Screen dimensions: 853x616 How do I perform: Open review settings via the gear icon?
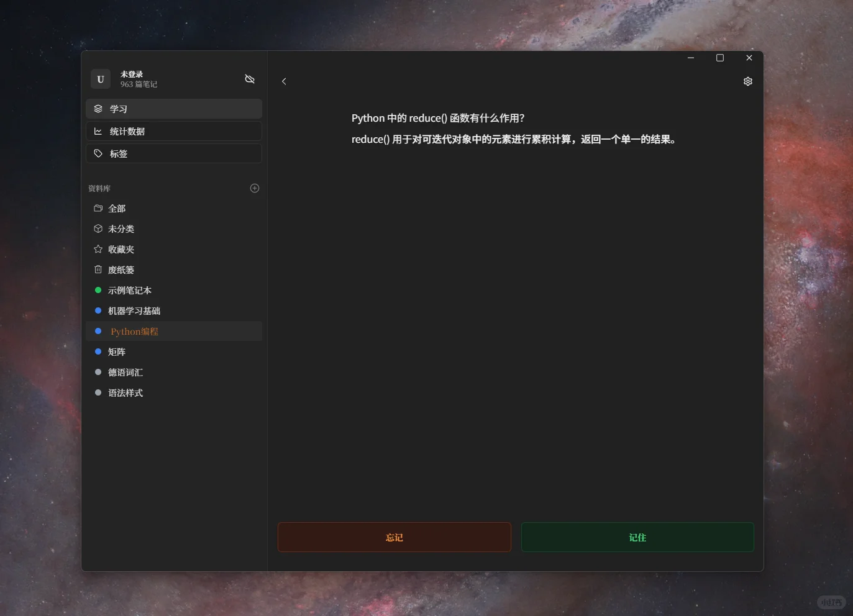pyautogui.click(x=748, y=81)
